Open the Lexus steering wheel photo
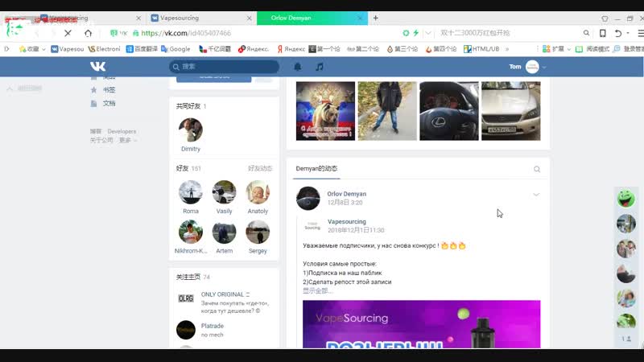The height and width of the screenshot is (362, 644). tap(449, 111)
